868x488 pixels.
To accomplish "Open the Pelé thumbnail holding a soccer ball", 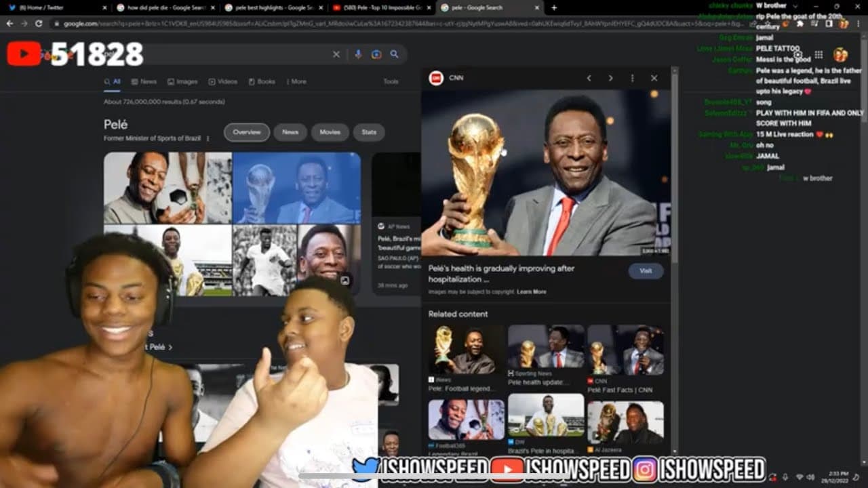I will [167, 188].
